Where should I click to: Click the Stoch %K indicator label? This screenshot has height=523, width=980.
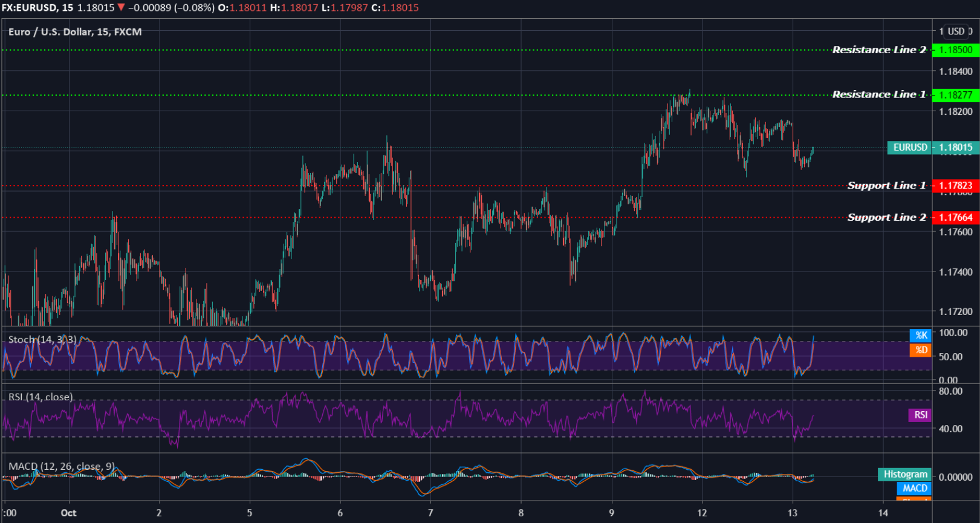pyautogui.click(x=921, y=335)
